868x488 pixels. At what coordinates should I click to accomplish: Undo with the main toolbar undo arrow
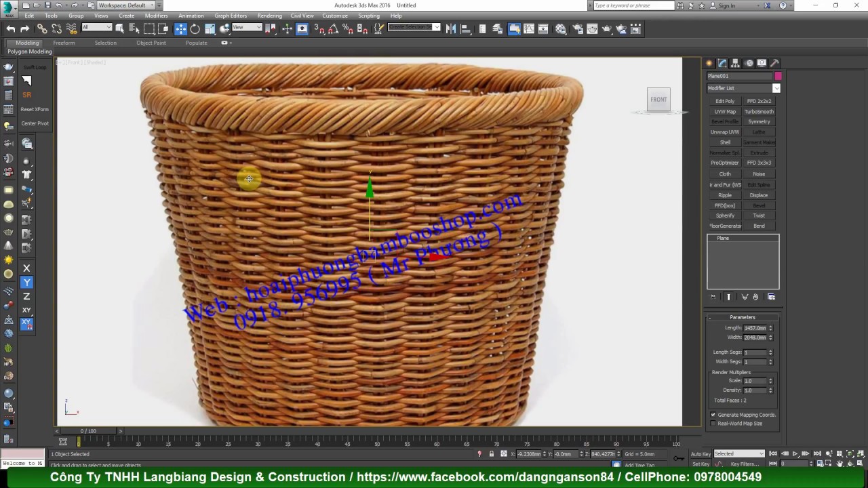pyautogui.click(x=11, y=28)
